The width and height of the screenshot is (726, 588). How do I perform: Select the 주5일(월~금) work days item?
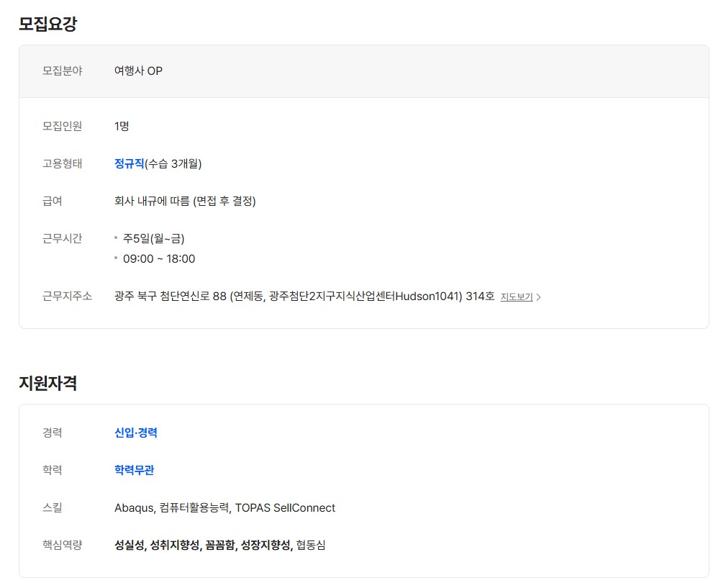pos(153,238)
